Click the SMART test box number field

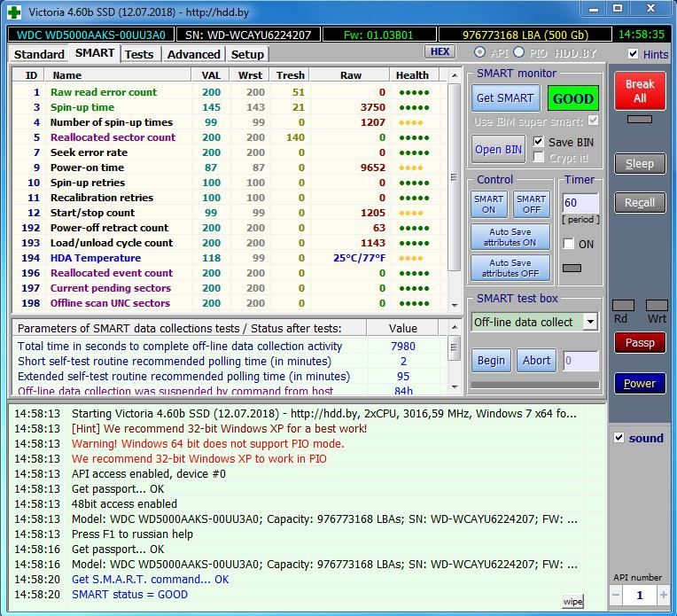(580, 361)
